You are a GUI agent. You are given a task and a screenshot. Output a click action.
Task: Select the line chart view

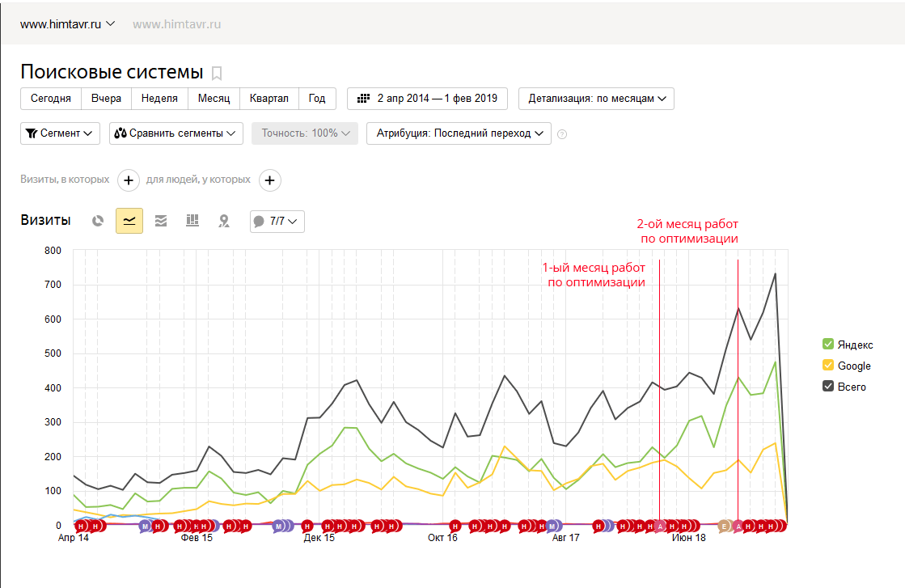(129, 221)
